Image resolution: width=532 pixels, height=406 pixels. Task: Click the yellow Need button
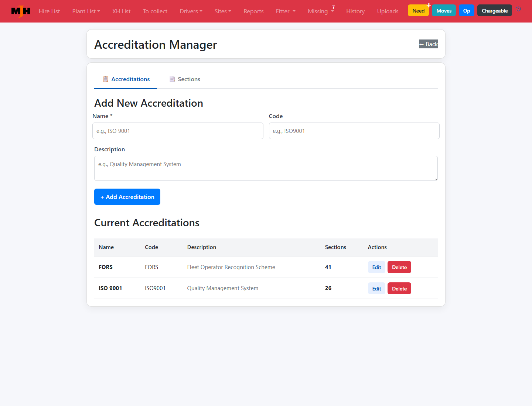[x=419, y=11]
